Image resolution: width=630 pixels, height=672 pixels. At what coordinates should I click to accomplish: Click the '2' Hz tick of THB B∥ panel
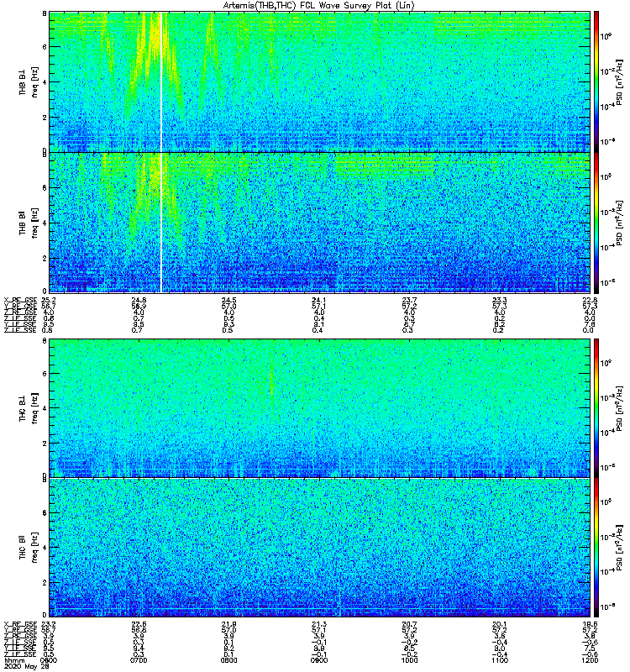[45, 258]
